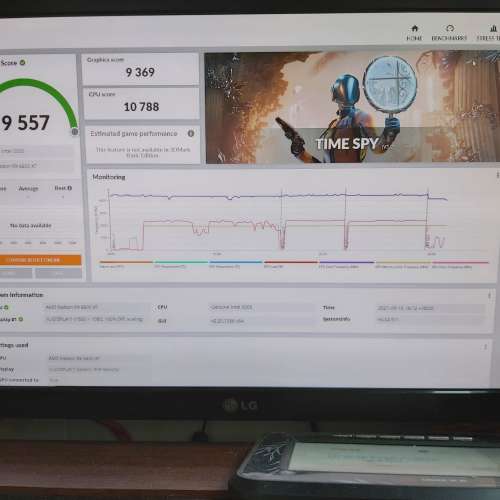500x500 pixels.
Task: Click the monitoring graph line area
Action: [278, 220]
